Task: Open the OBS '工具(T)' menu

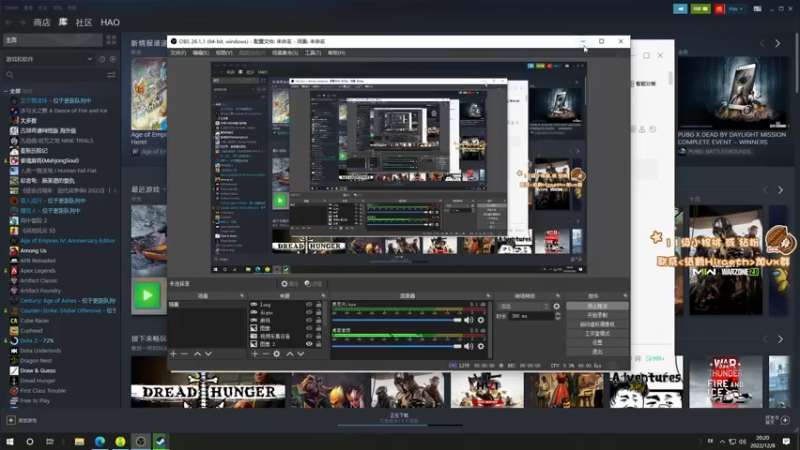Action: [313, 53]
